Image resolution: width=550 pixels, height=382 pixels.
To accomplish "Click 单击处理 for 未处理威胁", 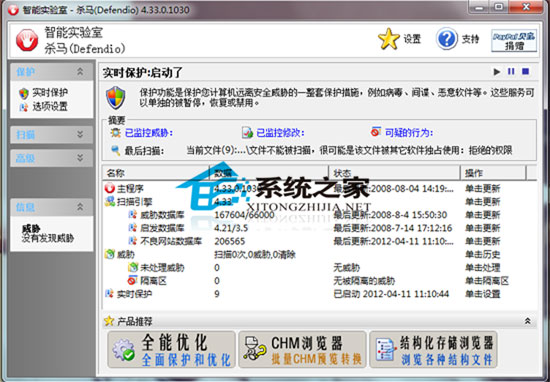I will tap(482, 268).
